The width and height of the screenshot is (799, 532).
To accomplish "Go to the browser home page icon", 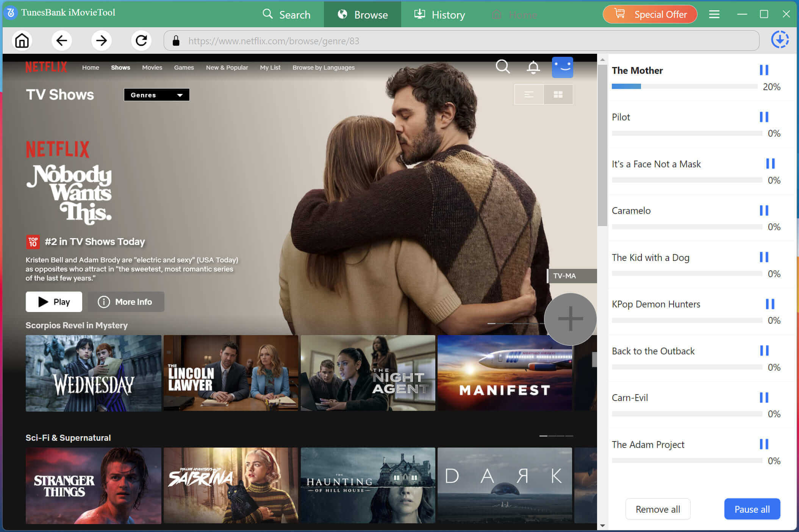I will tap(22, 41).
